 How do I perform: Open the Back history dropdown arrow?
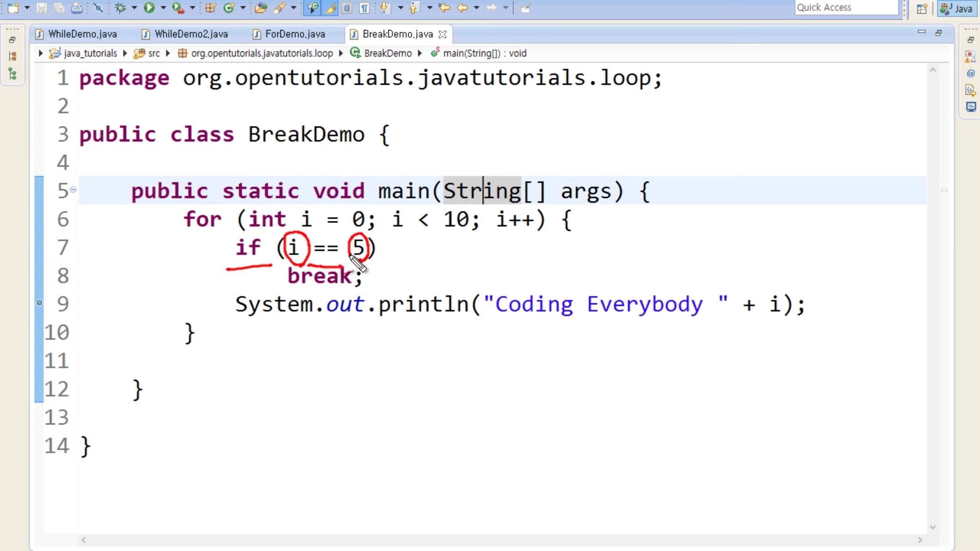point(477,8)
